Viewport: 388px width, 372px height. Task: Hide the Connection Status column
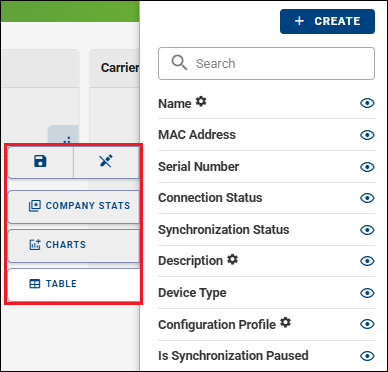(x=367, y=198)
